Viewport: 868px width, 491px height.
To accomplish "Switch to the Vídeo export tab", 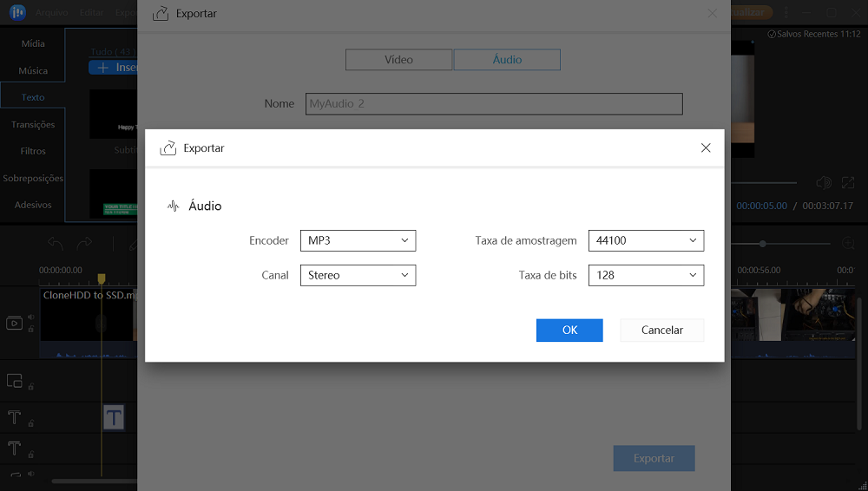I will (x=398, y=60).
